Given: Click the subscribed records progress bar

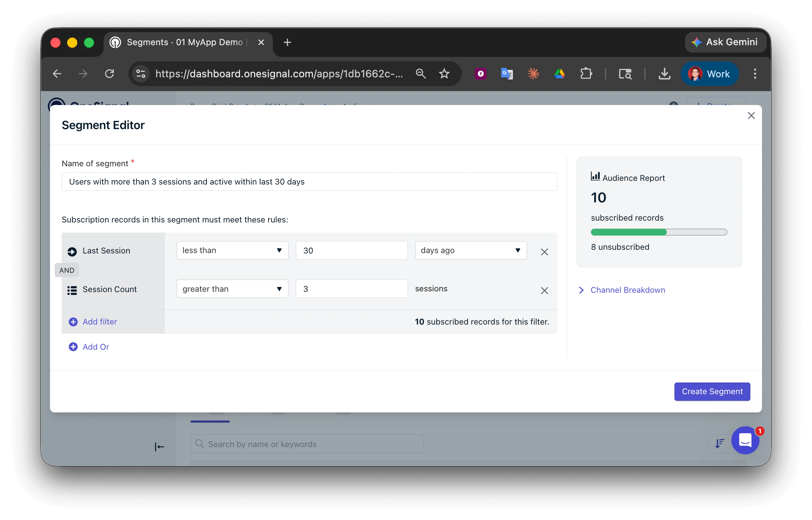Looking at the screenshot, I should click(x=658, y=232).
